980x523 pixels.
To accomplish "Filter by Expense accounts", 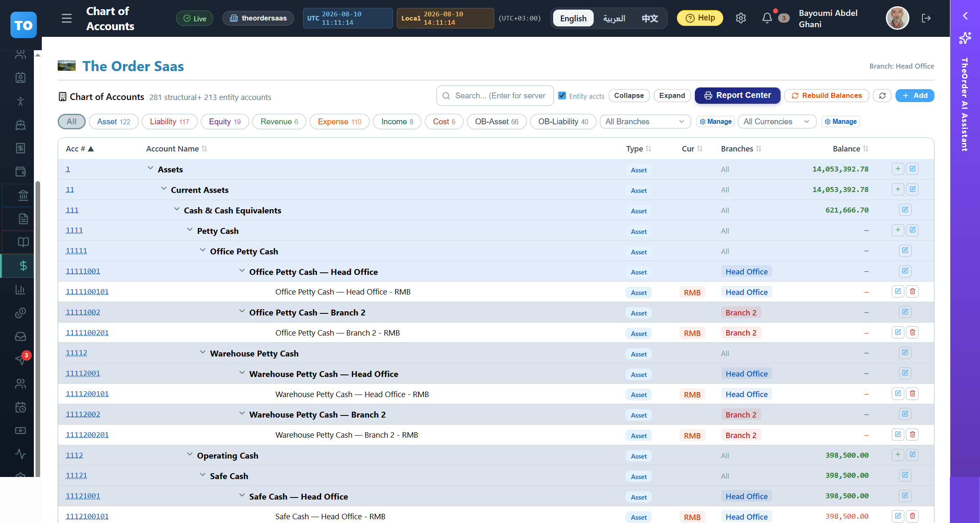I will [x=339, y=121].
